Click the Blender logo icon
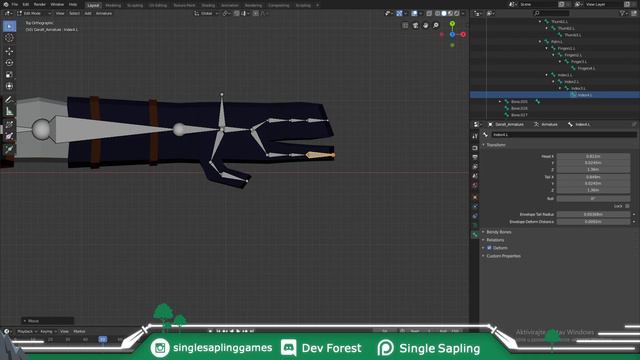Image resolution: width=640 pixels, height=360 pixels. point(5,4)
